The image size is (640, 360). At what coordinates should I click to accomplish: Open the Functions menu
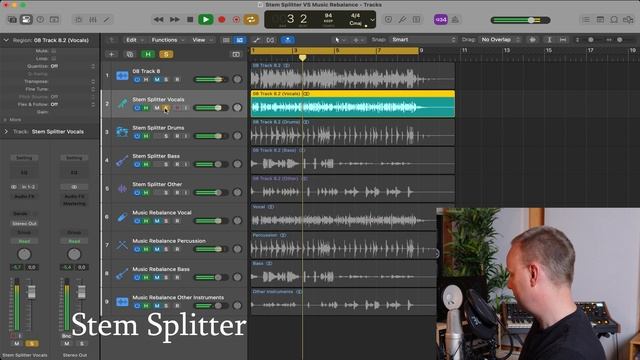tap(167, 40)
